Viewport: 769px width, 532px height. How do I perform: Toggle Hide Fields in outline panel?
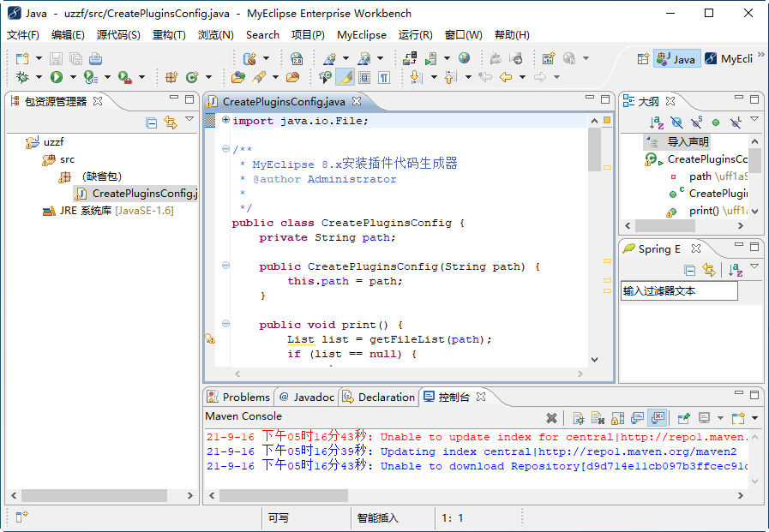676,123
